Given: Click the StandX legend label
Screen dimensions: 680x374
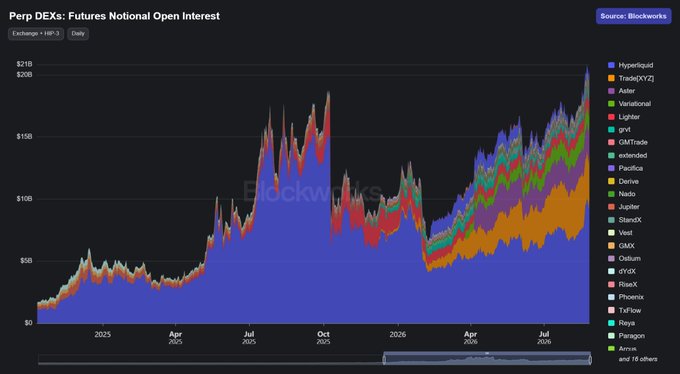Looking at the screenshot, I should point(630,220).
